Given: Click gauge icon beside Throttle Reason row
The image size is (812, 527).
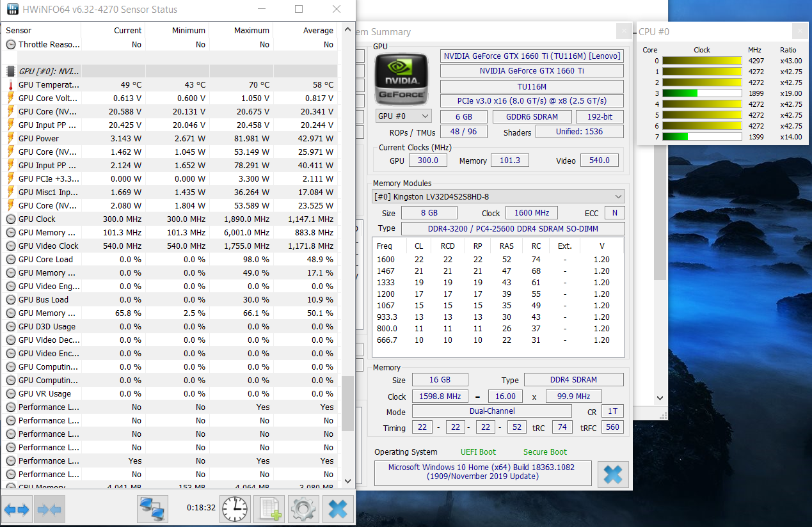Looking at the screenshot, I should coord(11,45).
